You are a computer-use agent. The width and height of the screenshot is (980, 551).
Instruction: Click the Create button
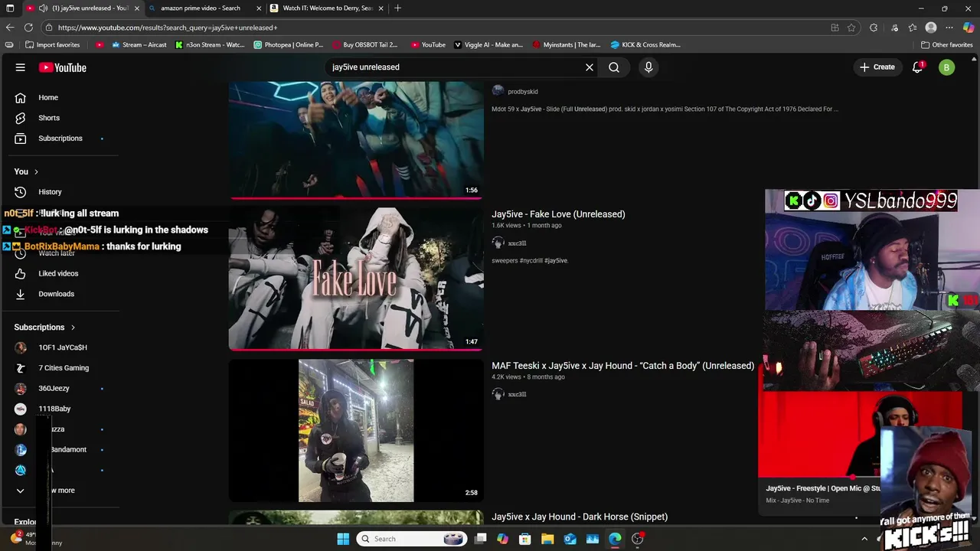877,67
